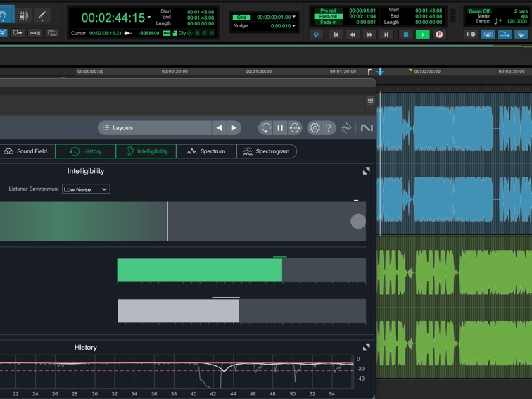
Task: Select the Grabber hand tool
Action: tap(5, 15)
